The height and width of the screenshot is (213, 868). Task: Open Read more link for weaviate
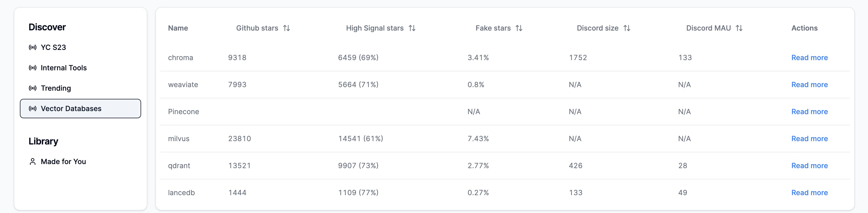click(x=809, y=85)
